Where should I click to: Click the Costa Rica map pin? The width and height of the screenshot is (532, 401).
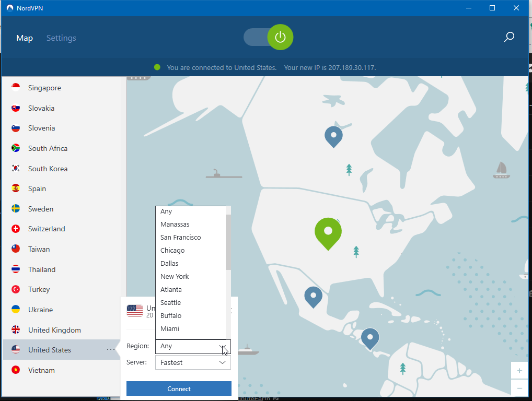click(x=370, y=338)
